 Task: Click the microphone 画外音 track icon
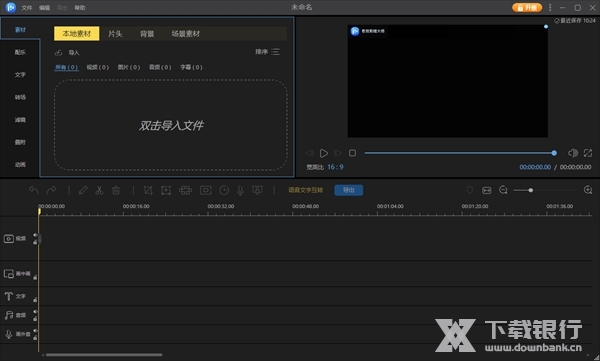click(8, 334)
